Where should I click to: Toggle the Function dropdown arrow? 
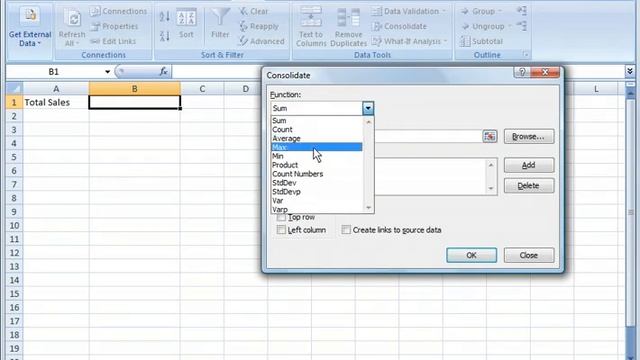click(x=368, y=108)
